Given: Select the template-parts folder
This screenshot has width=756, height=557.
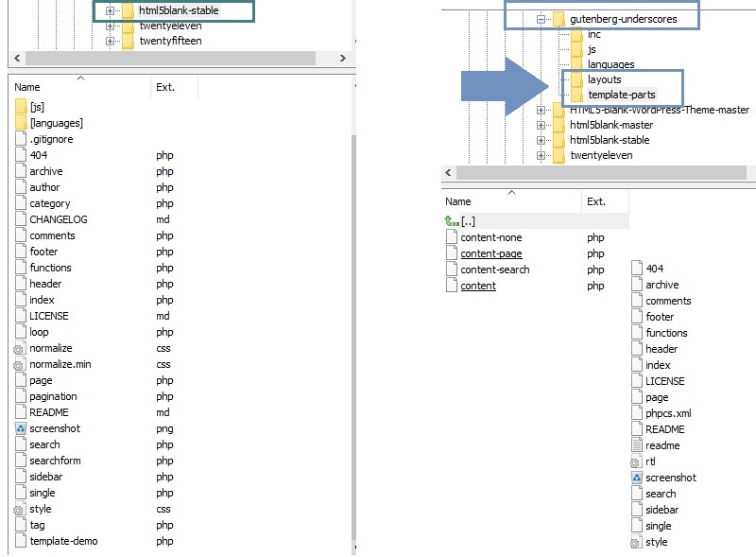Looking at the screenshot, I should click(622, 95).
